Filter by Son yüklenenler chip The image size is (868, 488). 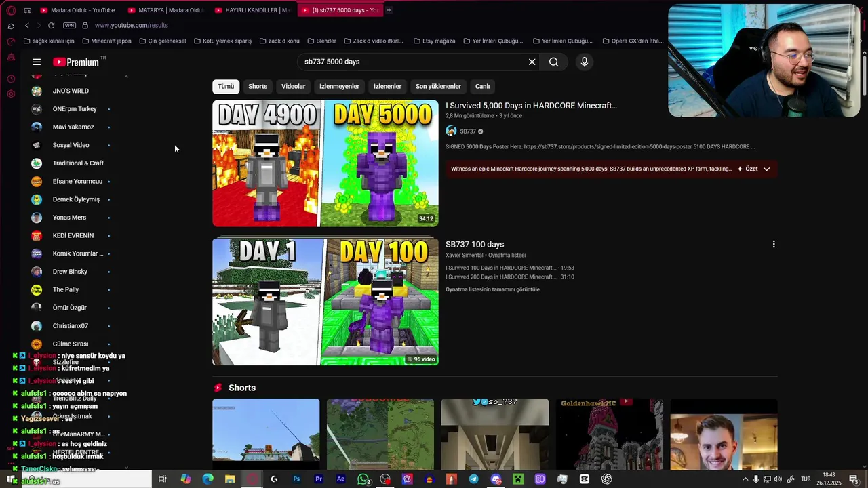tap(438, 86)
